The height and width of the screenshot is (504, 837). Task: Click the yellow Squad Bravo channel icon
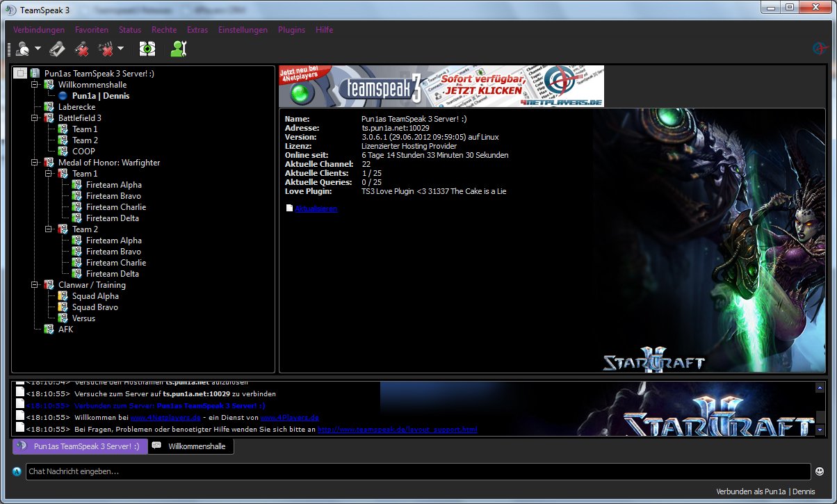pyautogui.click(x=63, y=307)
